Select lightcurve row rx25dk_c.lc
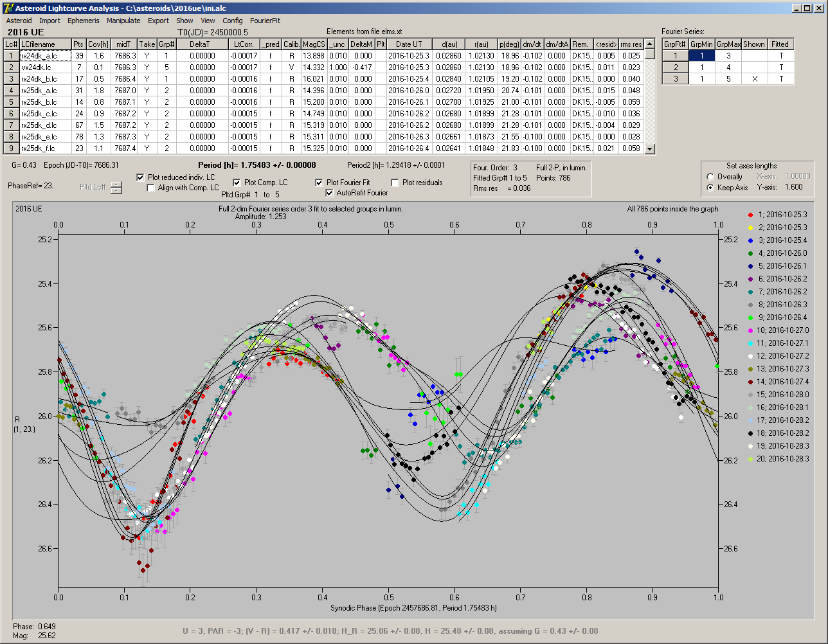This screenshot has width=828, height=644. click(324, 114)
